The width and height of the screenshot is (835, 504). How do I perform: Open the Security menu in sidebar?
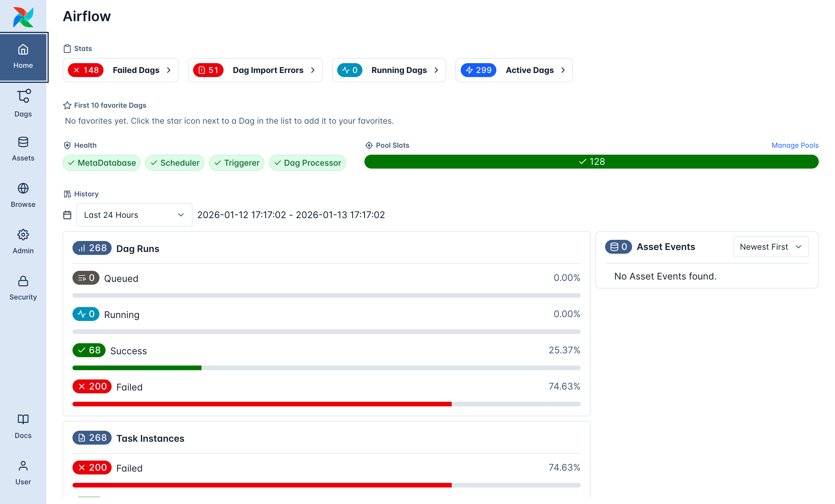(x=23, y=288)
